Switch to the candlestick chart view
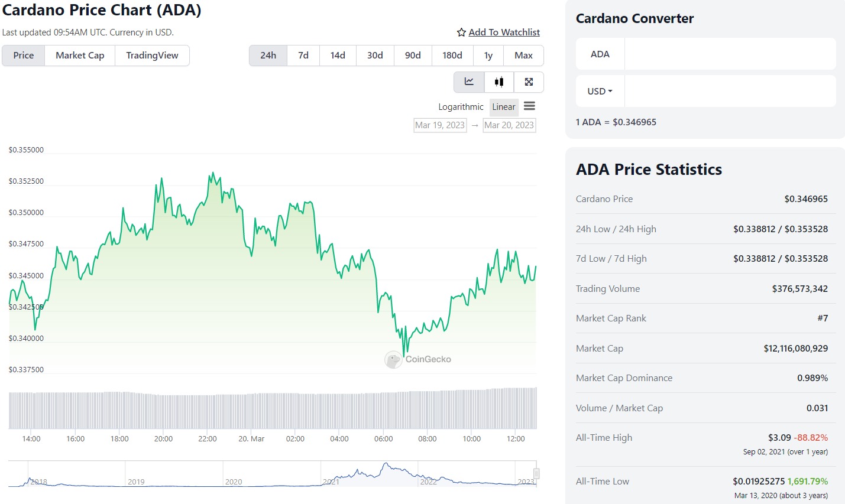 [x=499, y=82]
